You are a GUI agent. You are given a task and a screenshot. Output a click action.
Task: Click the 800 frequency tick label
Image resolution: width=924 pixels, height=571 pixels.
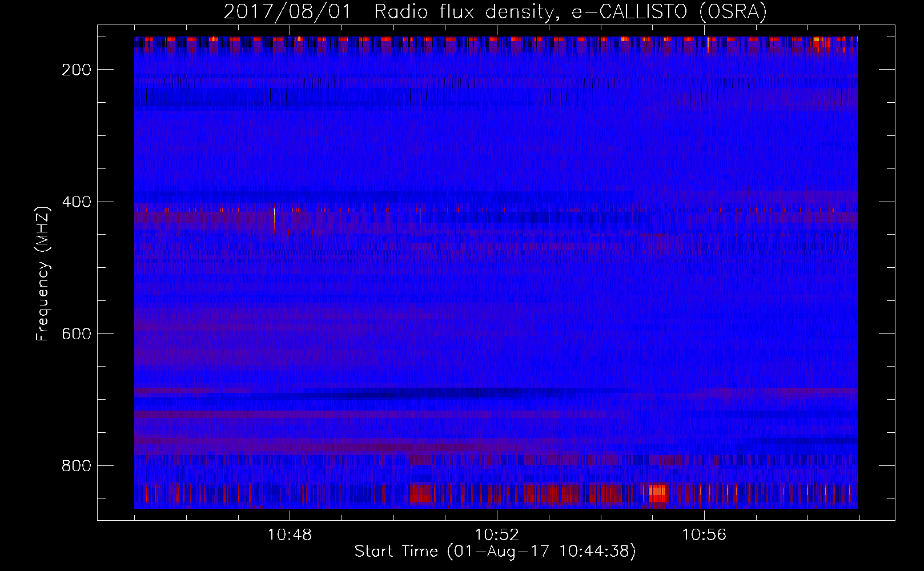click(x=77, y=466)
